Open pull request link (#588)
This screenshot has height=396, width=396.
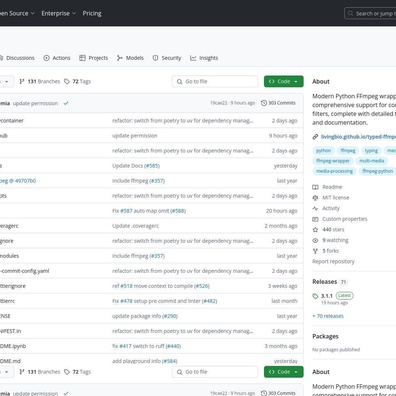(x=178, y=211)
